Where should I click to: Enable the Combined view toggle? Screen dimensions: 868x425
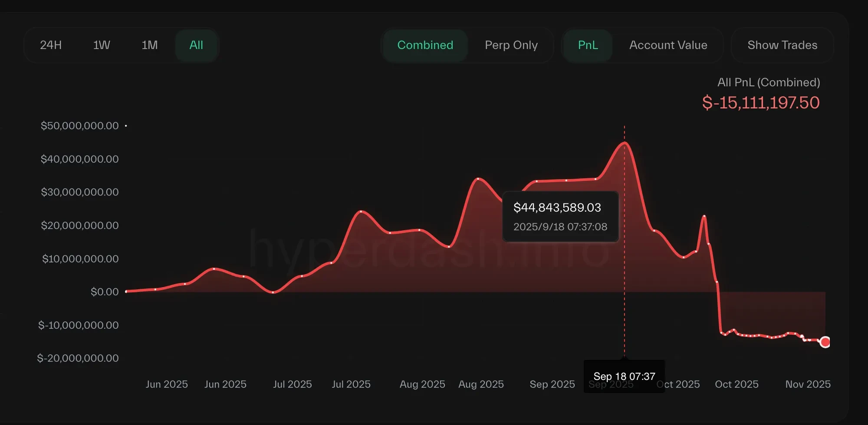tap(425, 45)
